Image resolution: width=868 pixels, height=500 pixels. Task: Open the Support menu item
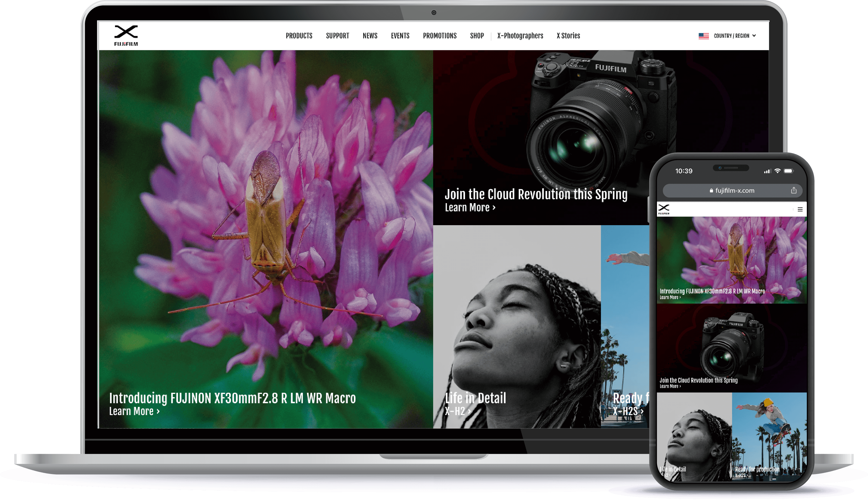[x=337, y=36]
